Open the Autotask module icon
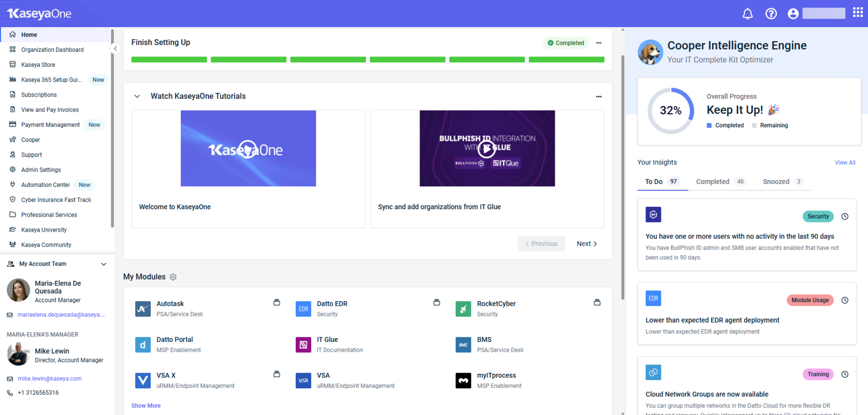 point(143,309)
